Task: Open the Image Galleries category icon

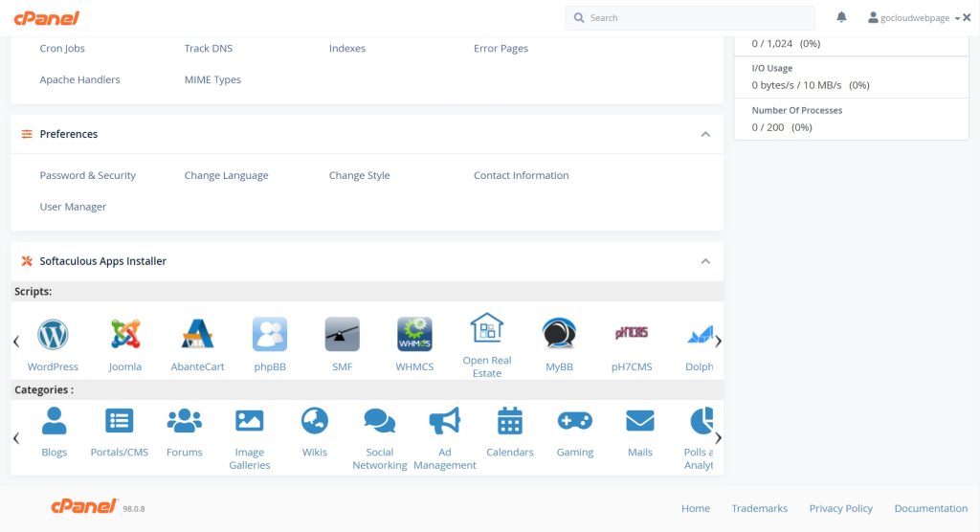Action: (x=250, y=421)
